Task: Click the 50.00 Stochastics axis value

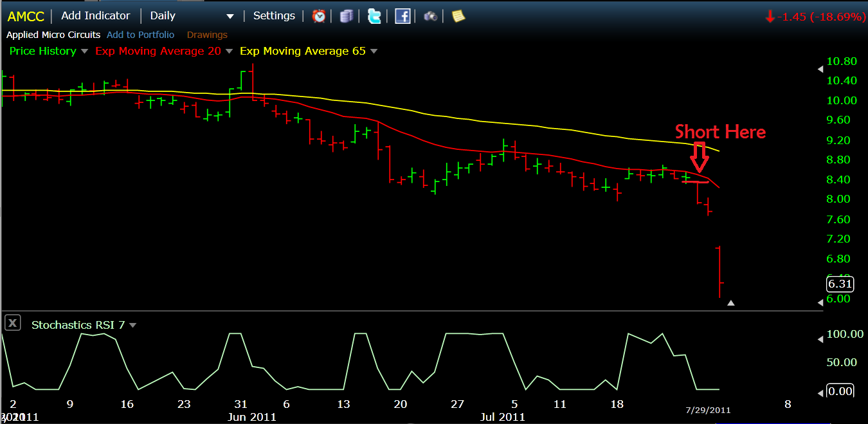Action: (x=841, y=362)
